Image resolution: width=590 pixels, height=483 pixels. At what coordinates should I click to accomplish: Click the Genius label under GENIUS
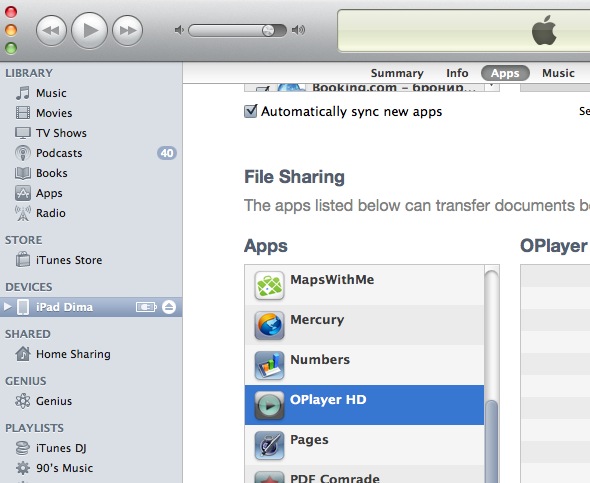click(54, 401)
